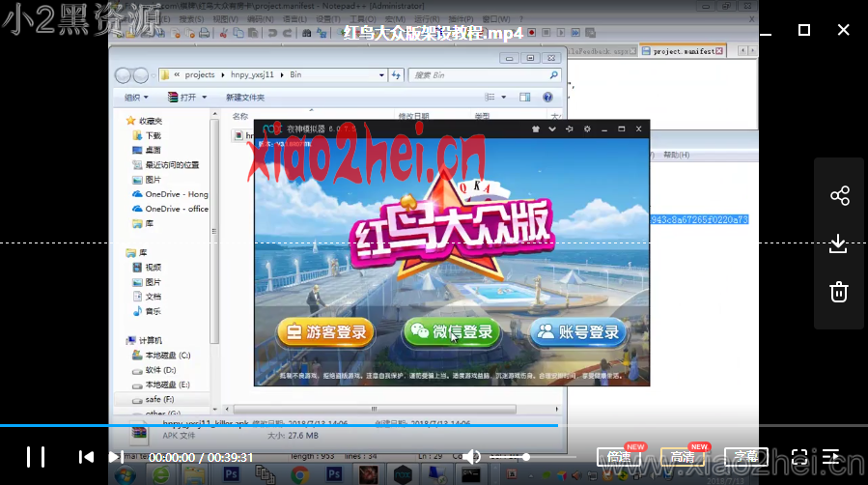Seek along the blue video progress bar
Image resolution: width=868 pixels, height=485 pixels.
click(279, 425)
